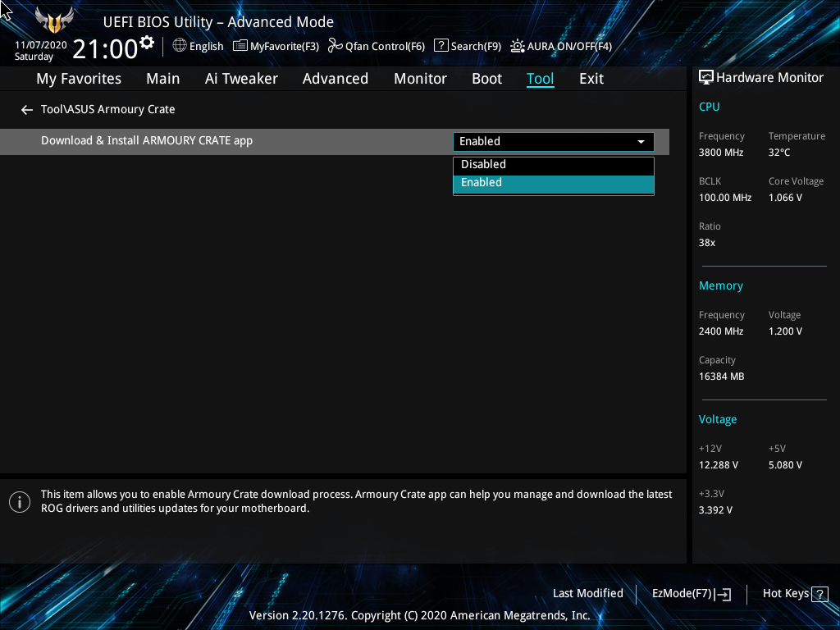Switch to EzMode(F7)

[x=692, y=594]
